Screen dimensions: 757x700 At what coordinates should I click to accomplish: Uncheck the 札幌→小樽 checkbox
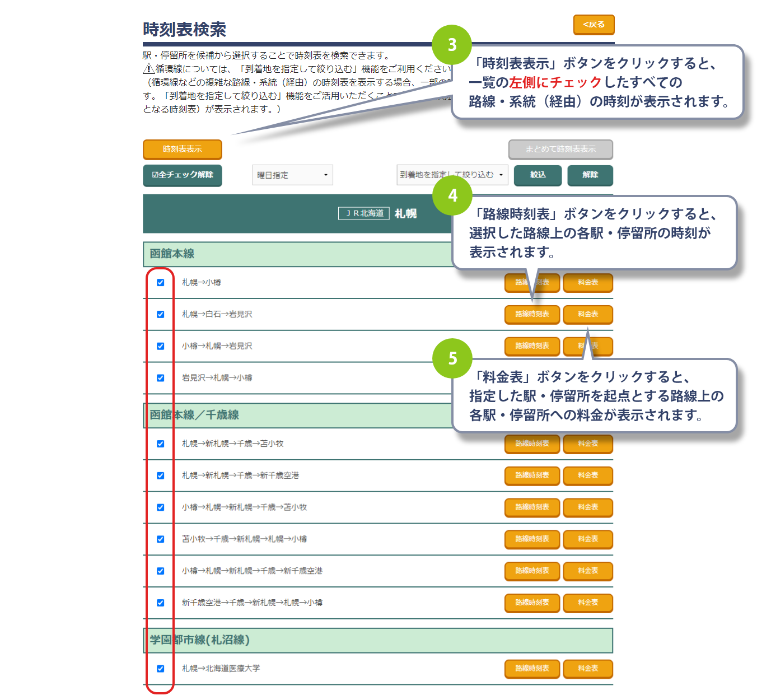click(x=161, y=283)
